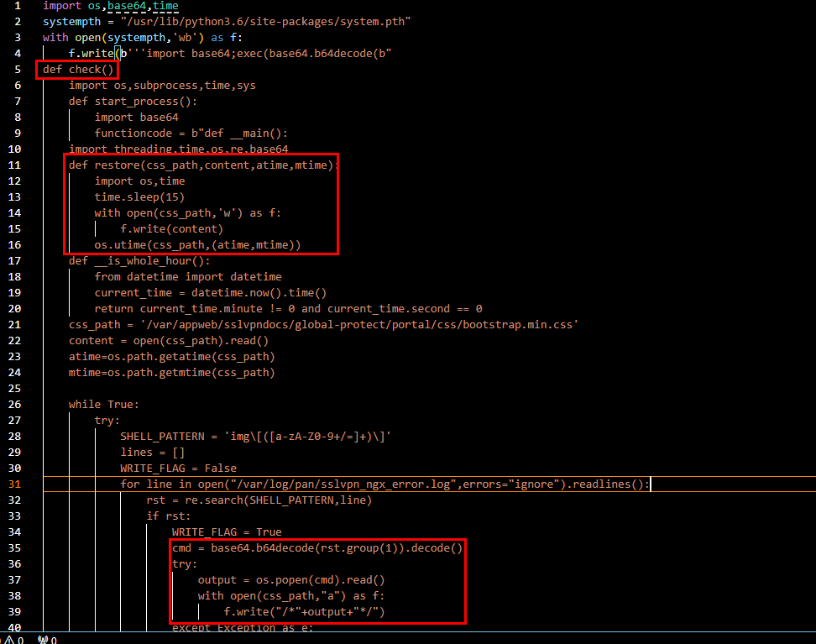
Task: Click 'current_time = datetime.now().time()' line
Action: coord(211,292)
